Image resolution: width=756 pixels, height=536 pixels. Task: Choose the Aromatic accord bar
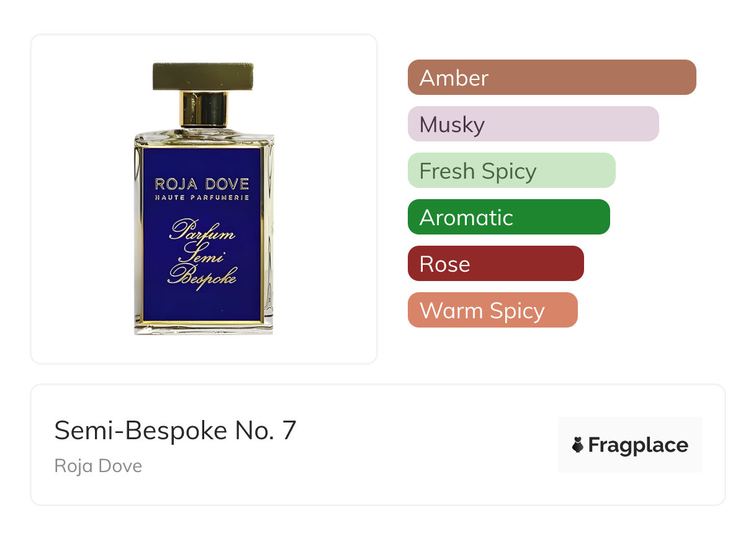tap(508, 217)
